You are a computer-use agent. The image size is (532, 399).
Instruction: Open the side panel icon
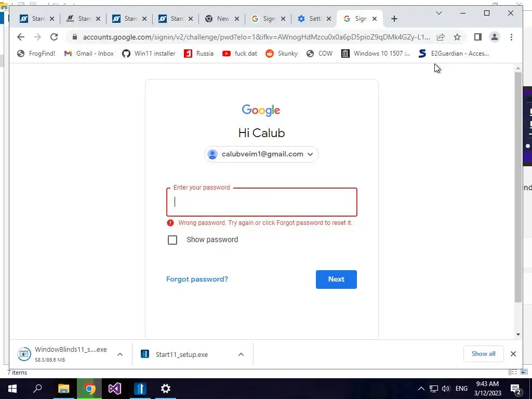[x=478, y=37]
